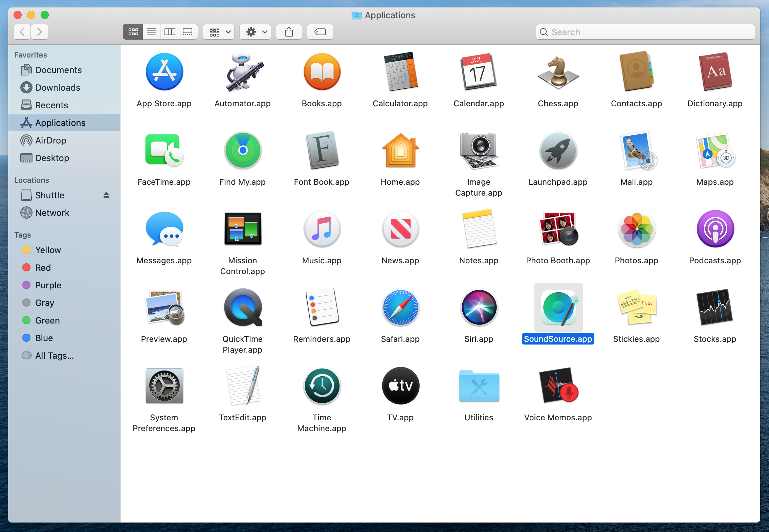The height and width of the screenshot is (532, 769).
Task: Select the Reminders app icon
Action: click(x=322, y=307)
